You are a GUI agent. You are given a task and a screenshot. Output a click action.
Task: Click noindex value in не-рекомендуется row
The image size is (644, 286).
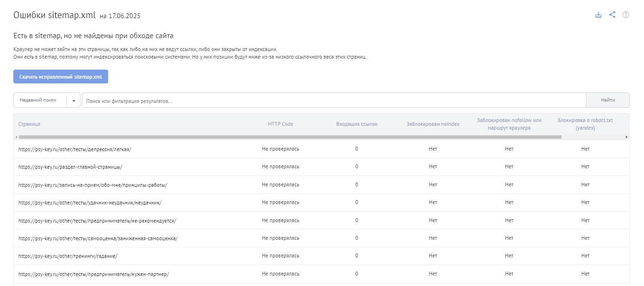(433, 221)
